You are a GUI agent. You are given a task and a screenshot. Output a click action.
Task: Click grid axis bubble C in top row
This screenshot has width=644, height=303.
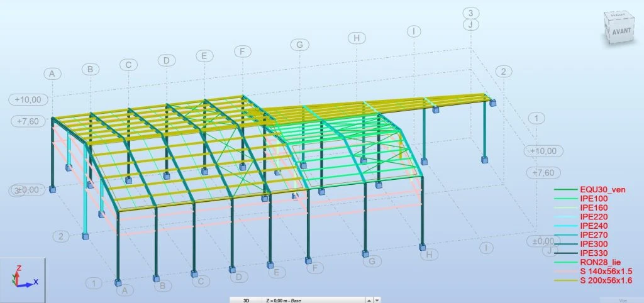tap(128, 65)
